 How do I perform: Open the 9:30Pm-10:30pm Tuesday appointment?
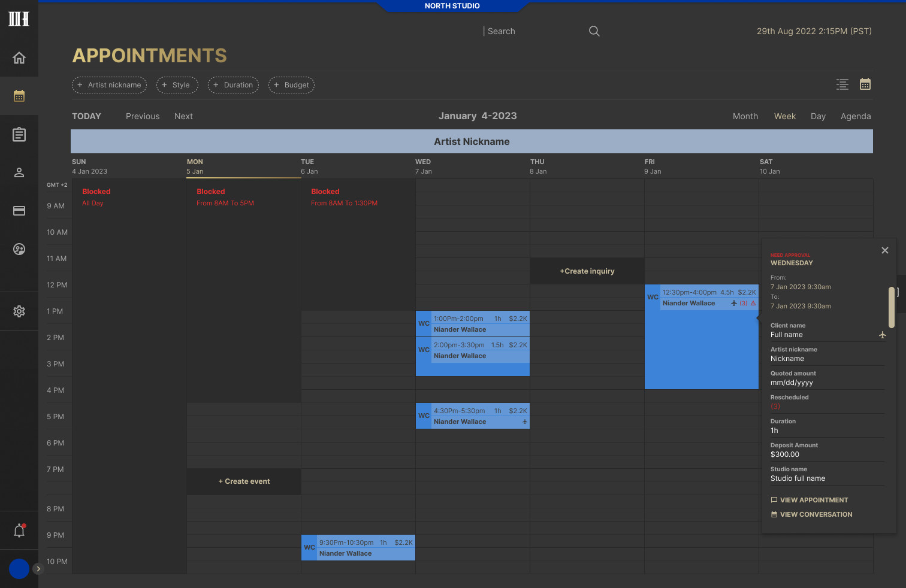click(x=358, y=547)
